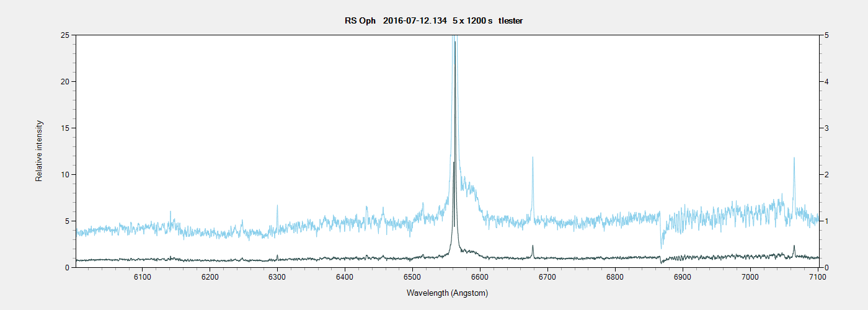
Task: Click the 7100 wavelength tick label
Action: tap(817, 277)
